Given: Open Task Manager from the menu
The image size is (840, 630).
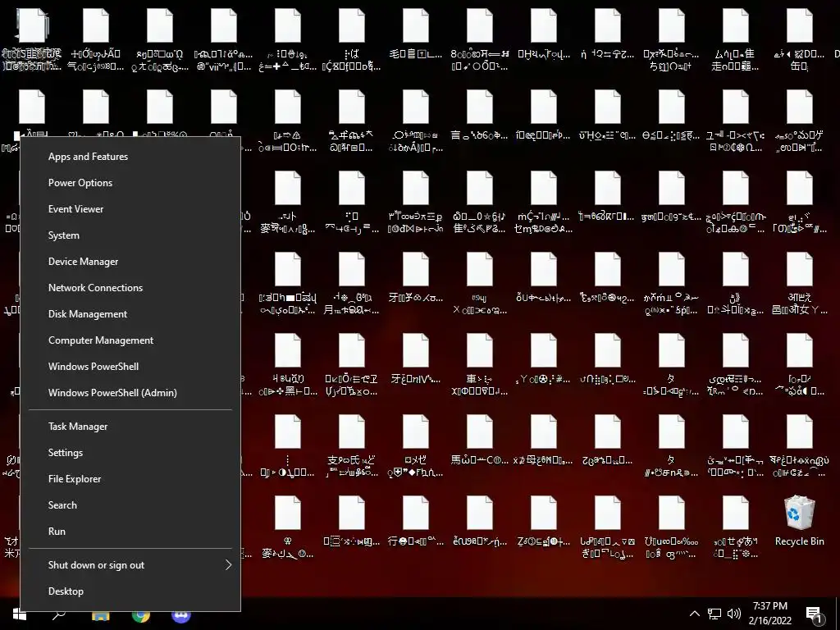Looking at the screenshot, I should point(130,427).
